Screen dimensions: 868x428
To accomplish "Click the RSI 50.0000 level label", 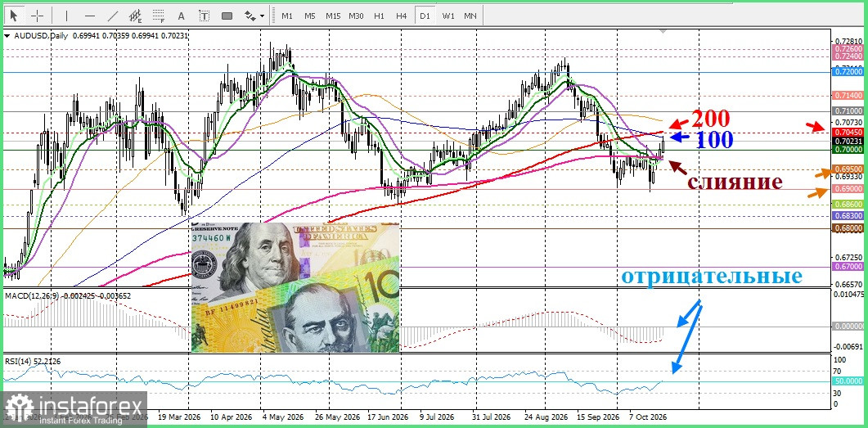I will [849, 381].
